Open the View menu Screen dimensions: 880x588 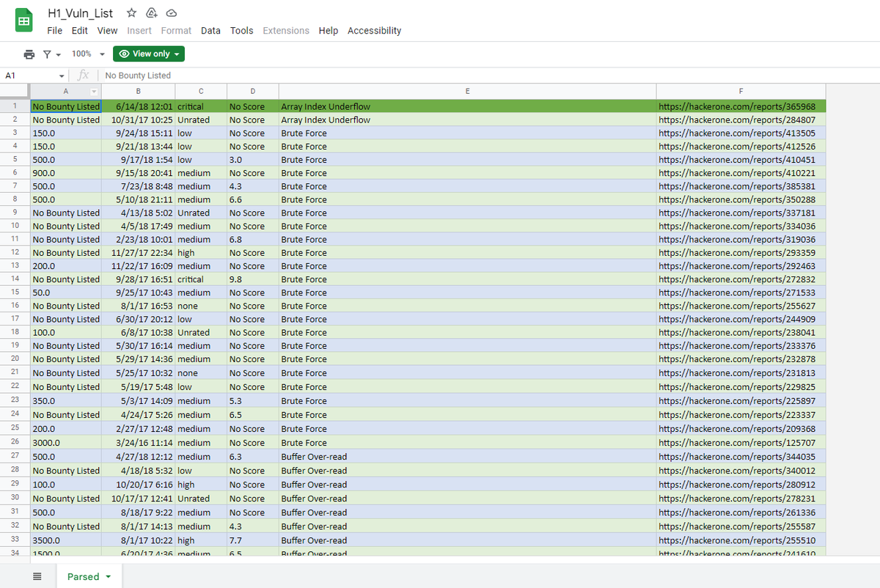point(107,31)
